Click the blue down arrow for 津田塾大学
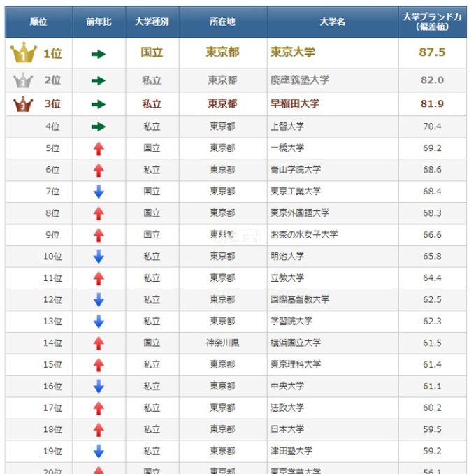 coord(99,452)
